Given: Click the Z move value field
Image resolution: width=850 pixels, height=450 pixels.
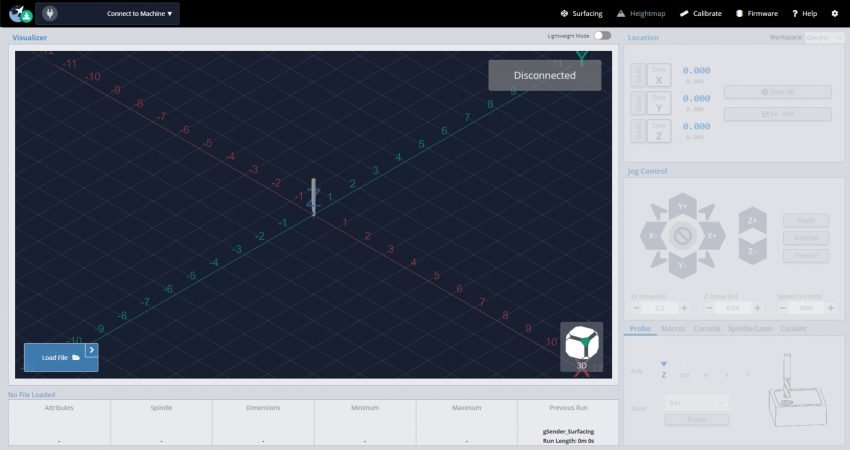Looking at the screenshot, I should (x=733, y=308).
